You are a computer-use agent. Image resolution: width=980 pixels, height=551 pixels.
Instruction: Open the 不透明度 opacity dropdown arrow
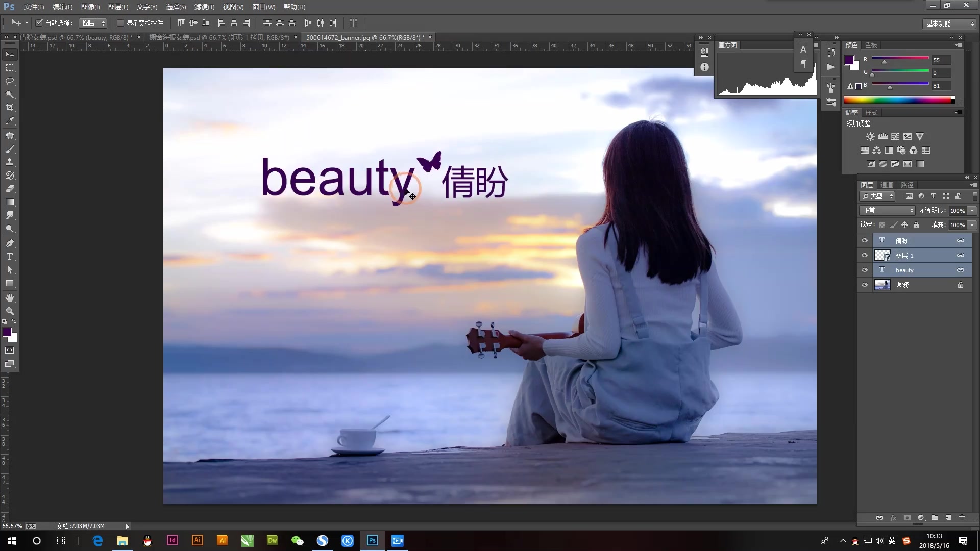pos(971,210)
